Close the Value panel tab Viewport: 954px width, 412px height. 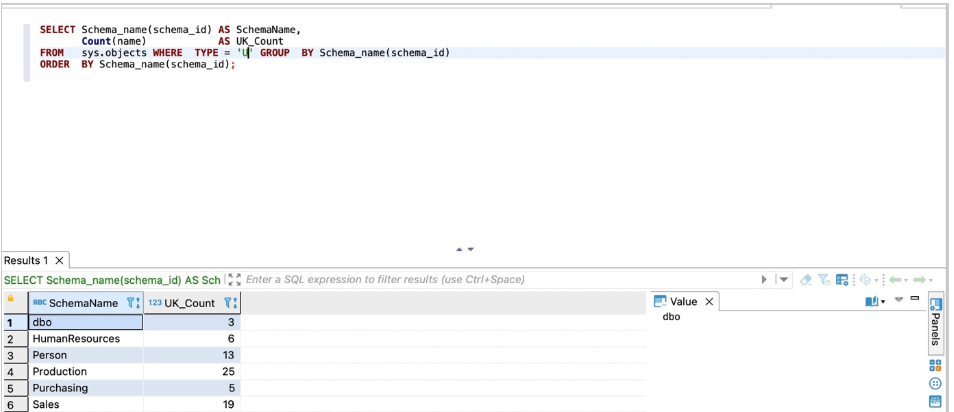point(709,301)
